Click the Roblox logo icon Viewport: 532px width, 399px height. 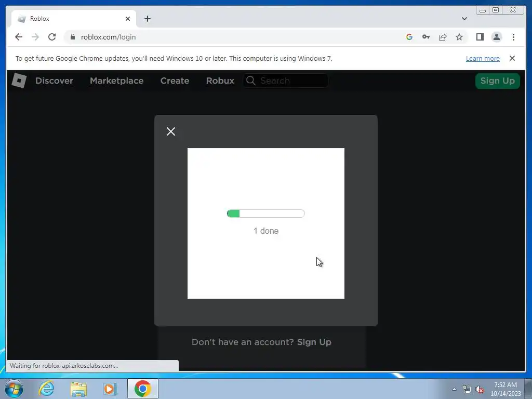[x=19, y=81]
